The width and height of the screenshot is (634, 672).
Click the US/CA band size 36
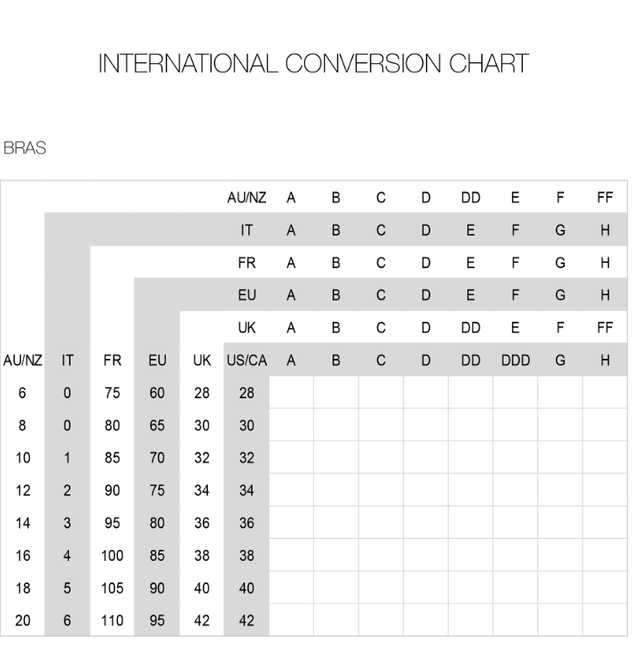coord(247,523)
